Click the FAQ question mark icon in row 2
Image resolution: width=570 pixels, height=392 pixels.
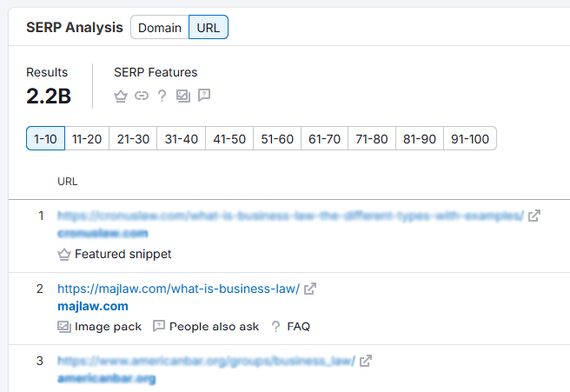[276, 327]
